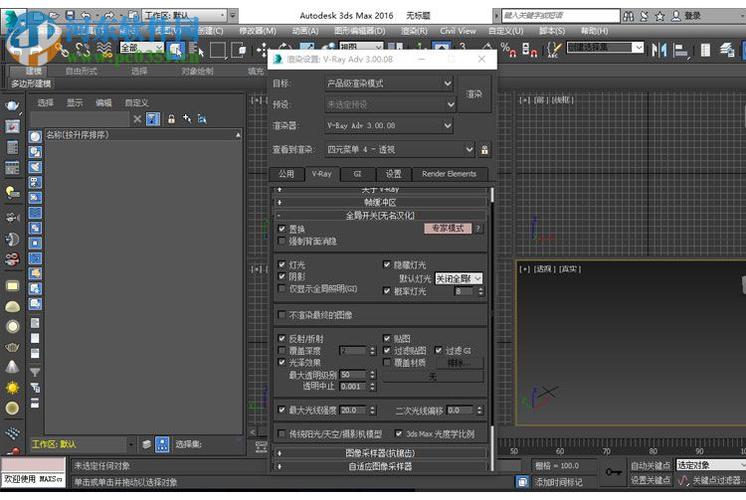Click the blue highlighted filter icon in the explorer toolbar
This screenshot has height=500, width=746.
tap(153, 119)
